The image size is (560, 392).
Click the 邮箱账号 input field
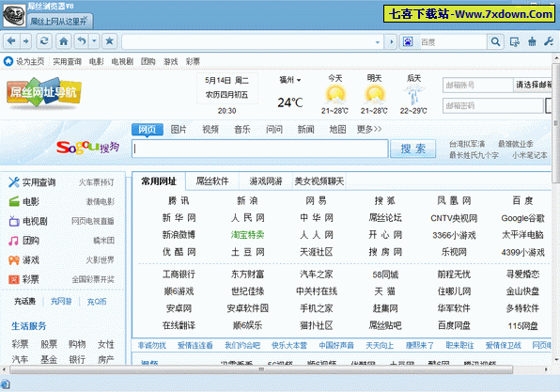477,85
